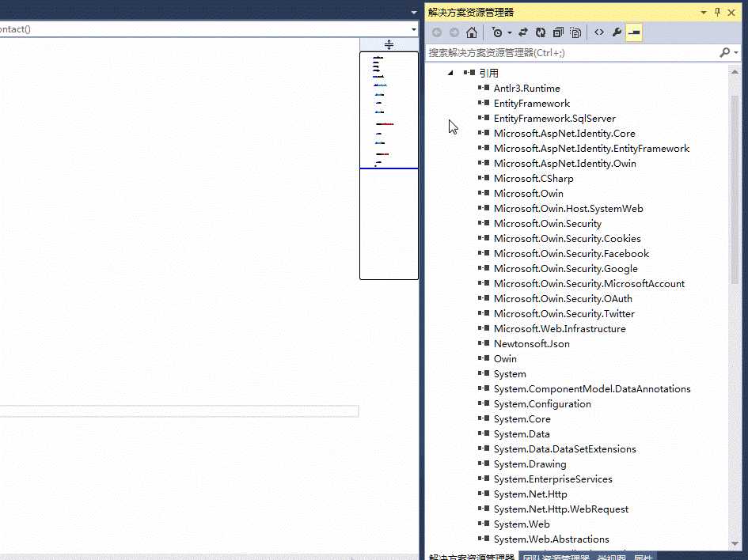This screenshot has width=748, height=560.
Task: Select Microsoft.Owin.Security.OAuth reference
Action: pyautogui.click(x=563, y=298)
